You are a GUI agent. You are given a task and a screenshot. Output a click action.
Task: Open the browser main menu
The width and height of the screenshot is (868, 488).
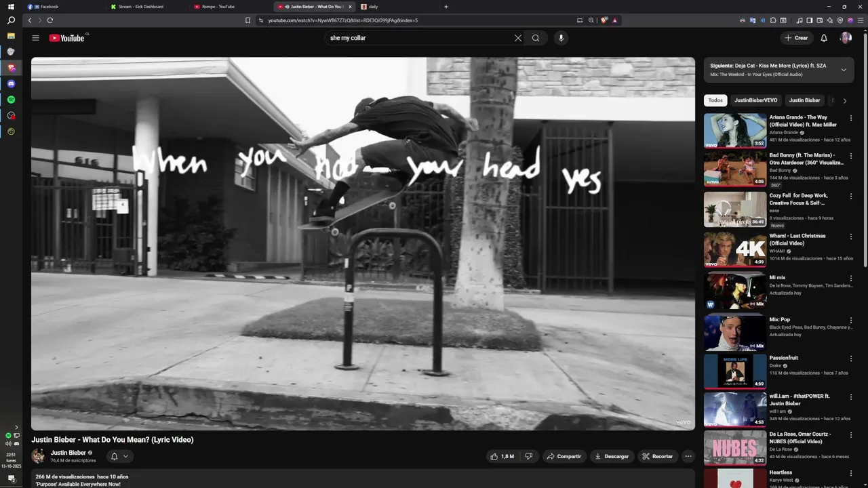pyautogui.click(x=861, y=20)
